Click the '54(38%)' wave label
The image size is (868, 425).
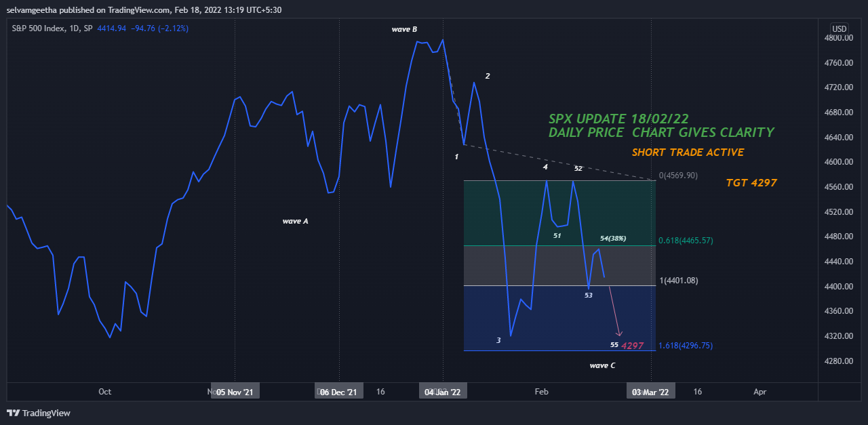613,239
